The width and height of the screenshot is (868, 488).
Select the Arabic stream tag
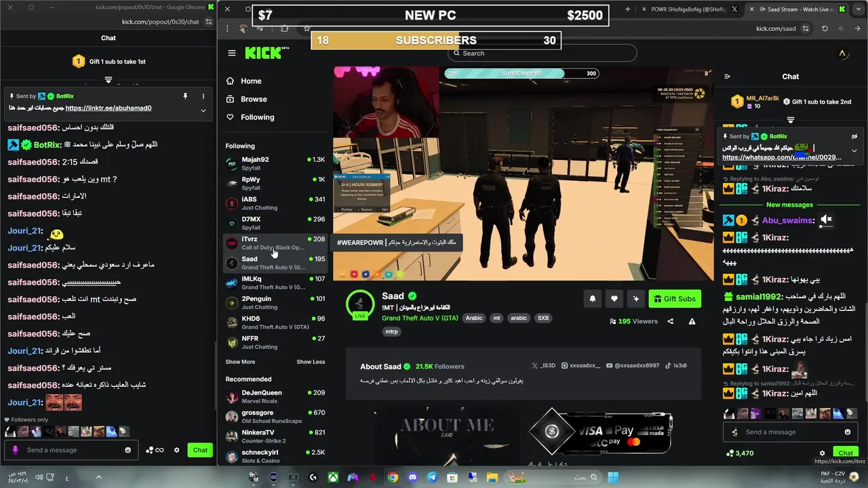click(474, 318)
